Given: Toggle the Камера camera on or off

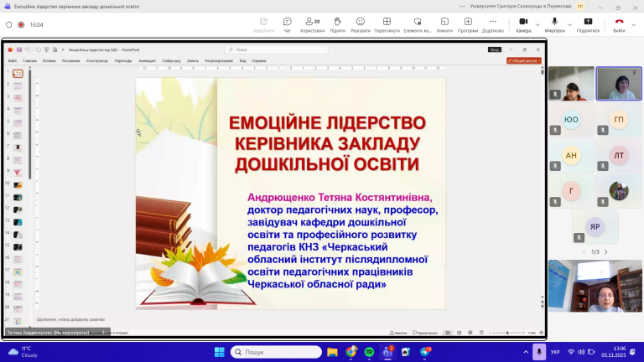Looking at the screenshot, I should point(522,23).
